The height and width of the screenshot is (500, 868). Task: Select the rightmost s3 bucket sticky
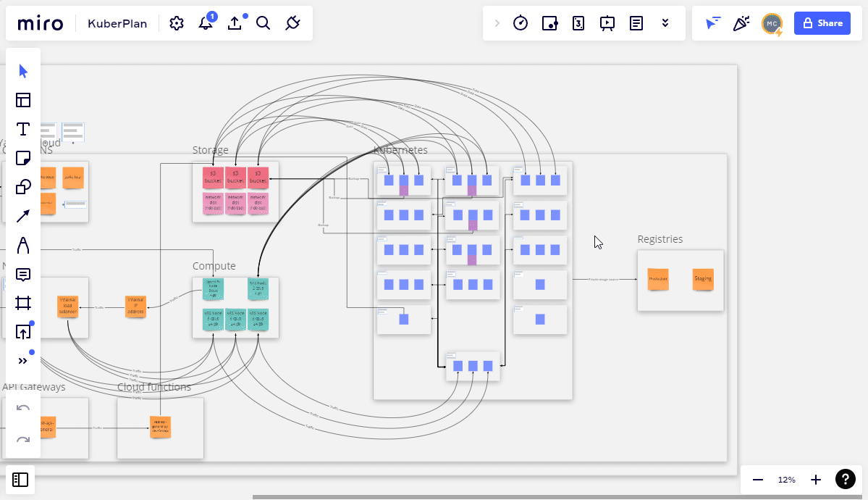click(258, 178)
